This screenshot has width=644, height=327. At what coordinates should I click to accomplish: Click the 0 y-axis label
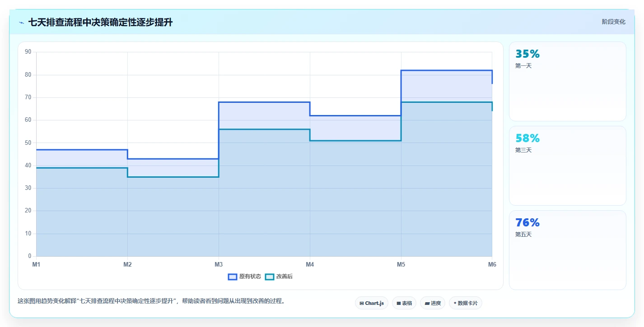pyautogui.click(x=29, y=256)
